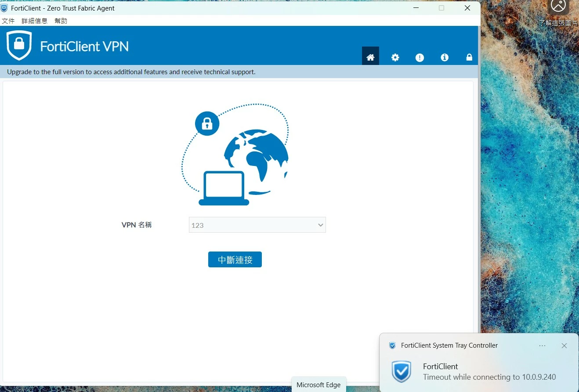The image size is (579, 392).
Task: Close the FortiClient window
Action: click(x=467, y=8)
